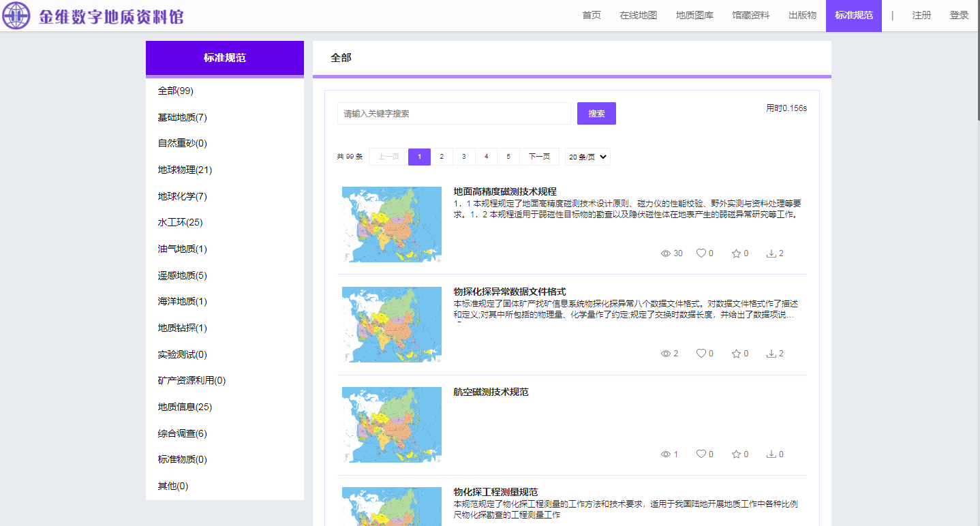Open the 出版物 menu item
The width and height of the screenshot is (980, 526).
click(x=802, y=15)
